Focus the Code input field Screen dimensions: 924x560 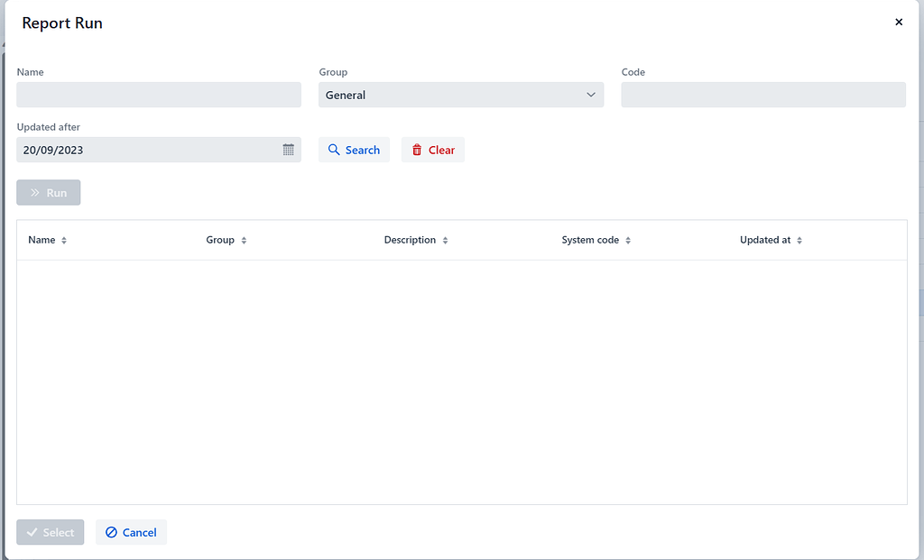(762, 95)
